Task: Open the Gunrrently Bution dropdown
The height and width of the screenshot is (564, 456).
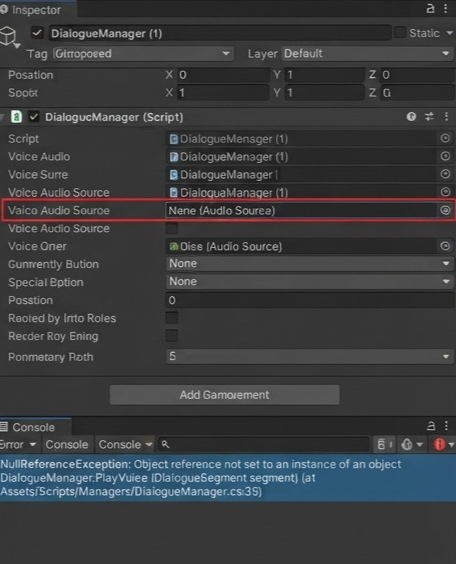Action: 310,264
